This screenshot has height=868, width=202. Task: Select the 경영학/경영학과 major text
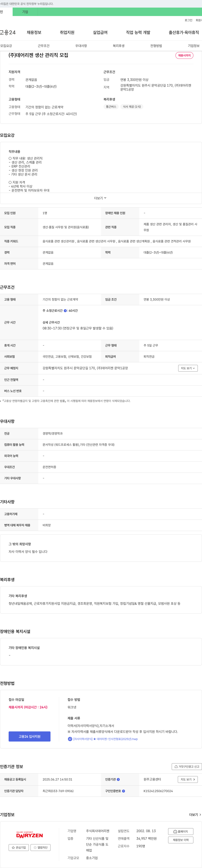tap(52, 434)
